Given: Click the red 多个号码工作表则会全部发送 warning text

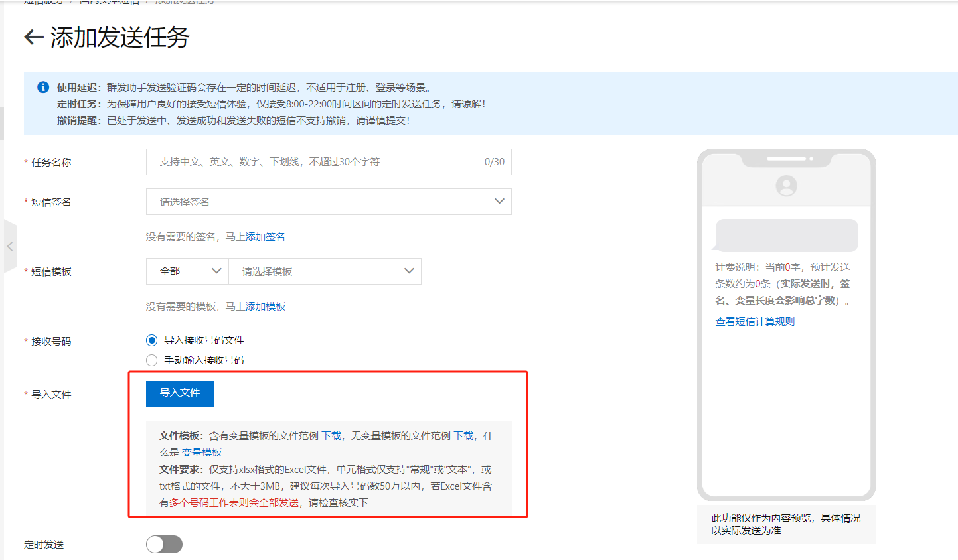Looking at the screenshot, I should [234, 503].
